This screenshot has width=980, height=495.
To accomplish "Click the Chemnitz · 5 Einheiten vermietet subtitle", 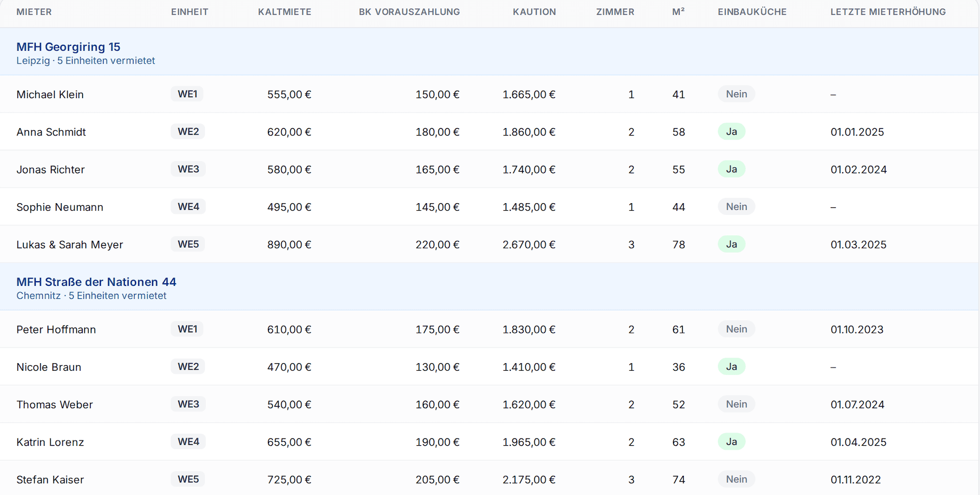I will point(91,296).
